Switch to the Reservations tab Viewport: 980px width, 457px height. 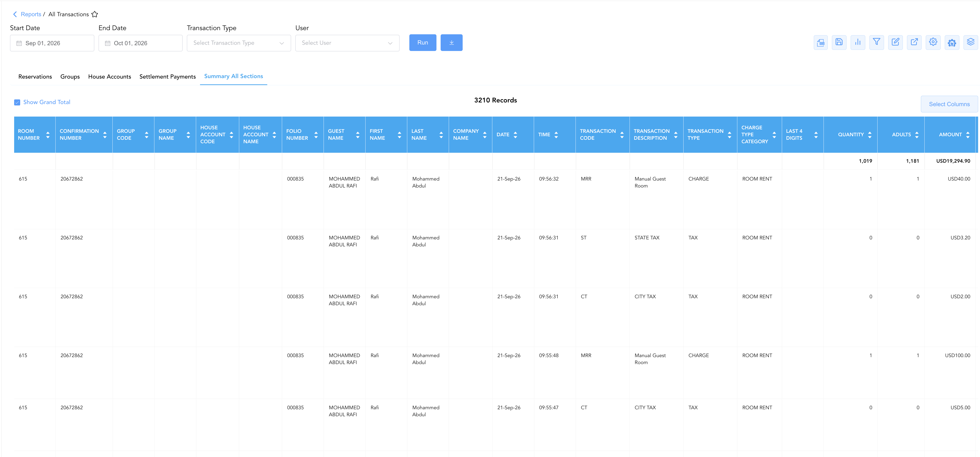[35, 76]
